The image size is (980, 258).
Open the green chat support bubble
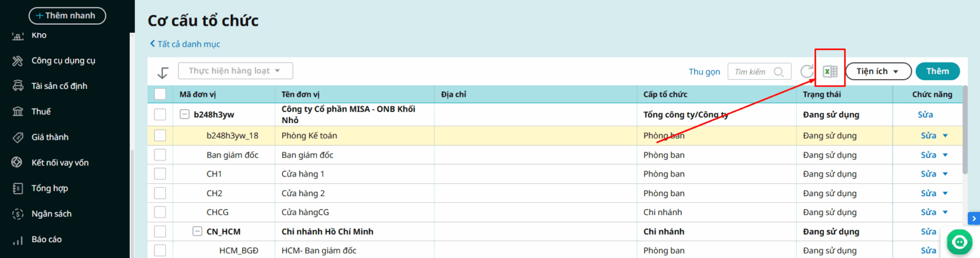959,242
